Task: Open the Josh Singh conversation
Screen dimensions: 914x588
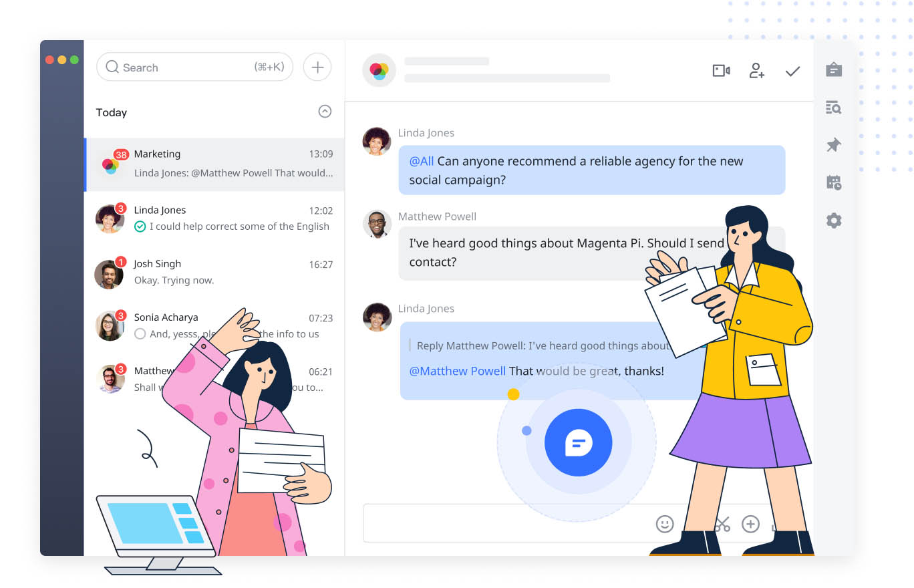Action: tap(214, 273)
